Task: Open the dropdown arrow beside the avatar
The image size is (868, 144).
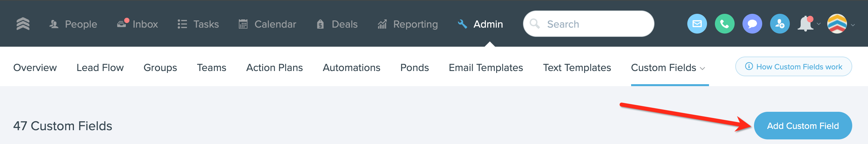Action: point(853,25)
